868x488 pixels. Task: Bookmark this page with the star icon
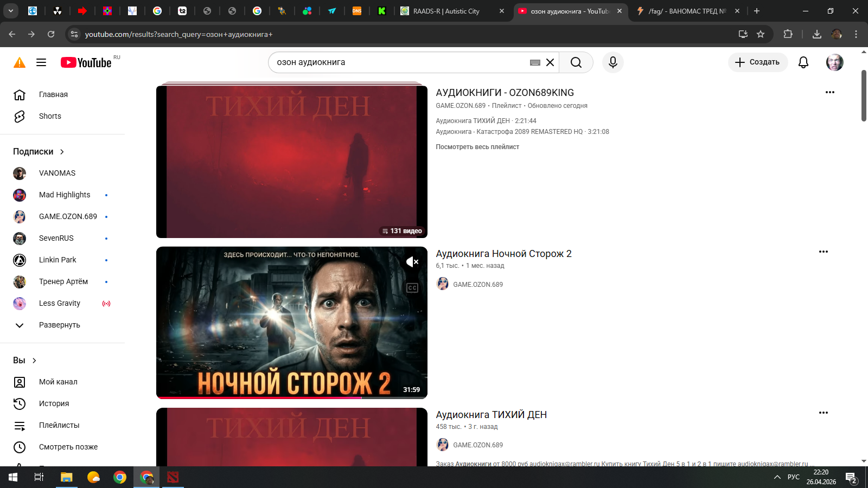(x=761, y=34)
